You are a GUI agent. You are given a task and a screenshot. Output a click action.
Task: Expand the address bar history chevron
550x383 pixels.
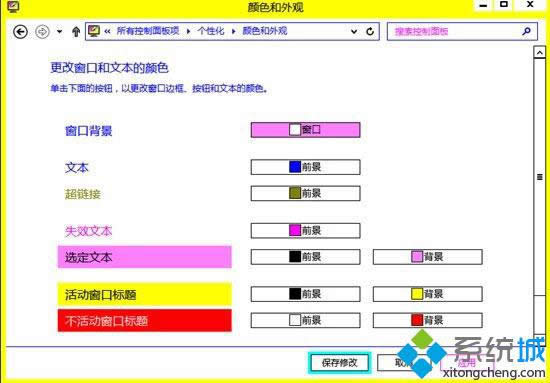click(354, 32)
